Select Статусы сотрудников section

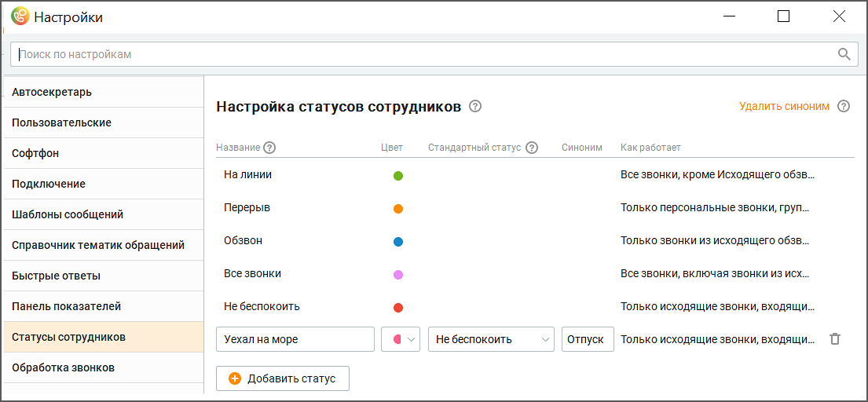pyautogui.click(x=104, y=338)
